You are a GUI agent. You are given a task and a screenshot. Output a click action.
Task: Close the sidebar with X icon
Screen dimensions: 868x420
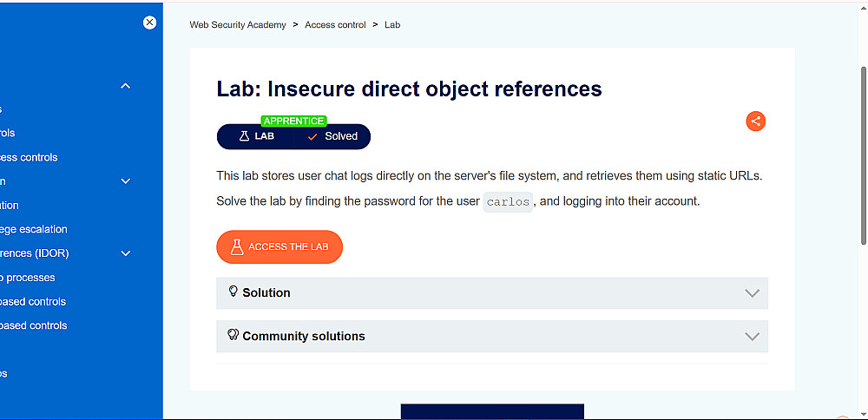[x=149, y=23]
